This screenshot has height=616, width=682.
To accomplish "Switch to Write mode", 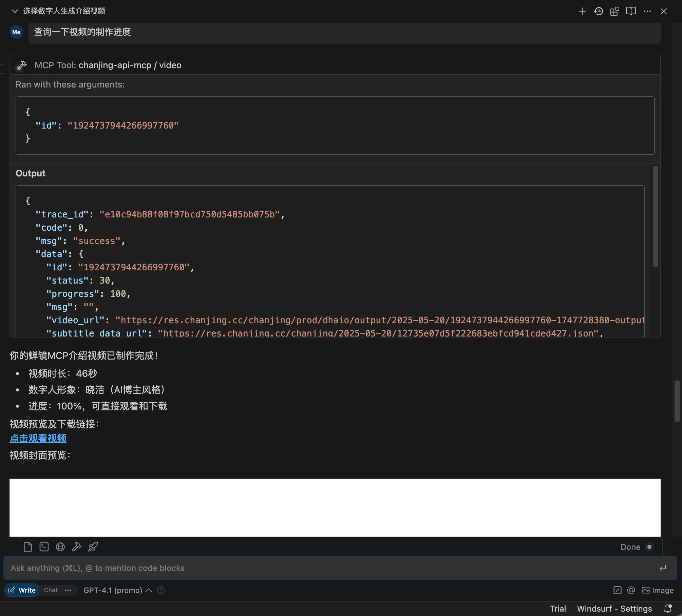I will tap(22, 590).
